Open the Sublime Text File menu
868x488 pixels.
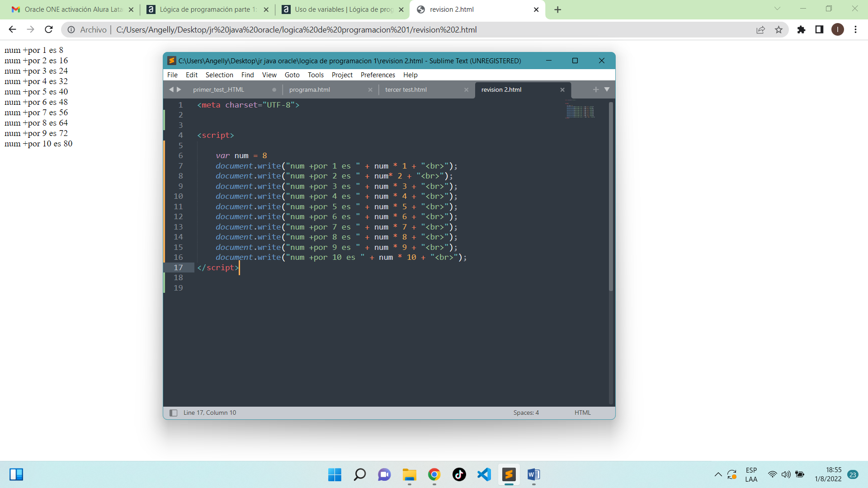pos(172,75)
